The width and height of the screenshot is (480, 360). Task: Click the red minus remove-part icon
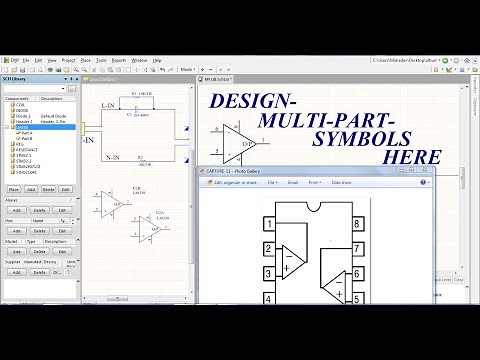[x=210, y=70]
